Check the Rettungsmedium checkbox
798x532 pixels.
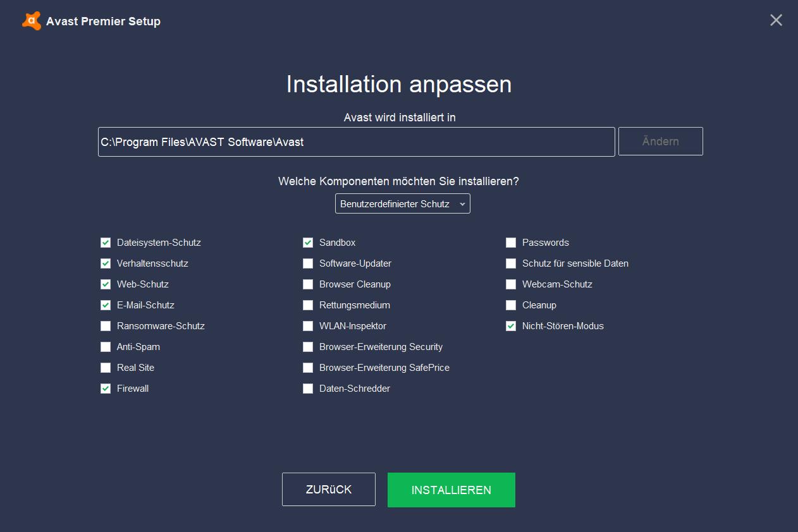tap(308, 305)
